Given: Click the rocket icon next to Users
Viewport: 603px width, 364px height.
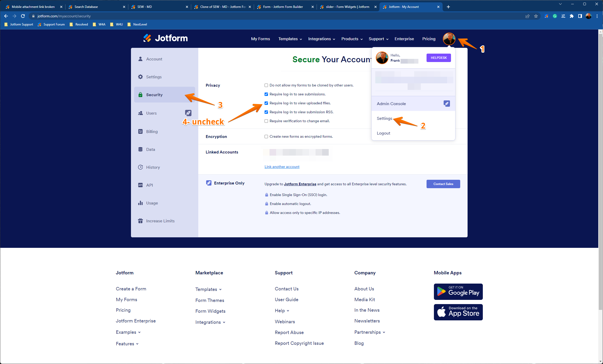Looking at the screenshot, I should [x=188, y=113].
